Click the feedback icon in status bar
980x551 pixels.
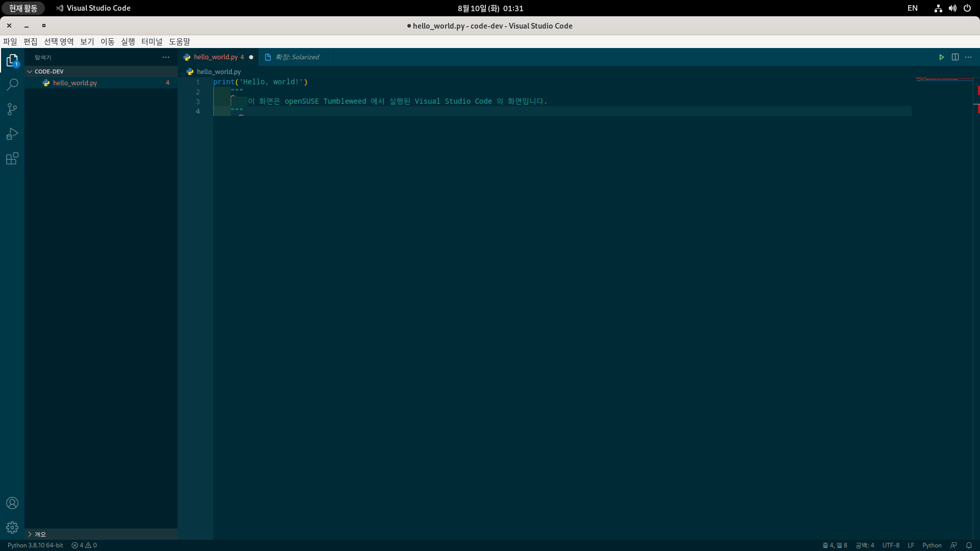click(953, 545)
